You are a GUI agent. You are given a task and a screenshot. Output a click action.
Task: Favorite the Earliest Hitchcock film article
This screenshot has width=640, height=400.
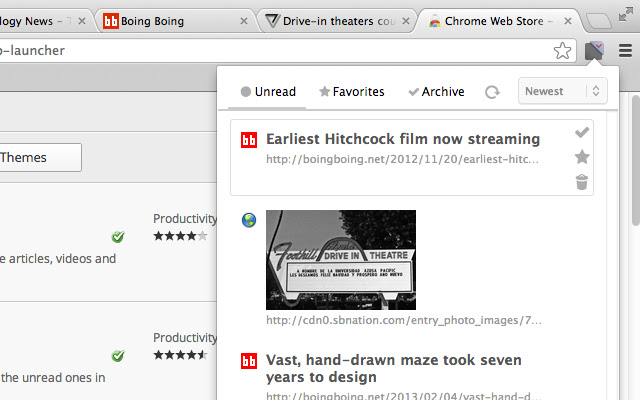582,157
